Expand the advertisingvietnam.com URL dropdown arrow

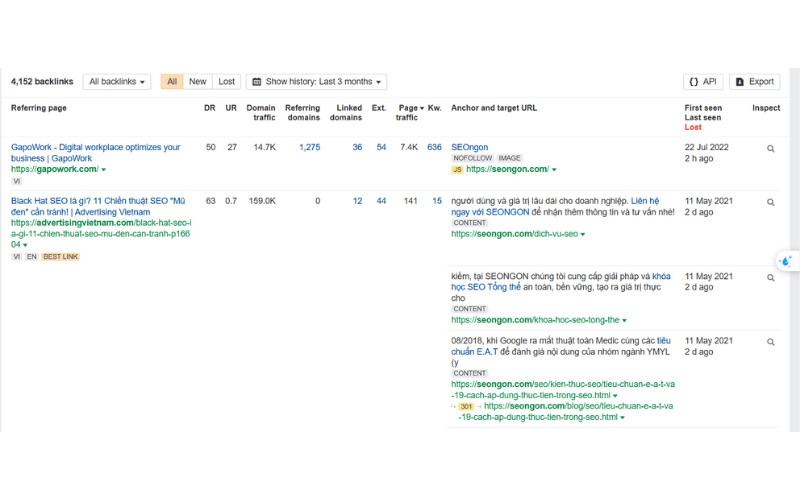(x=25, y=245)
